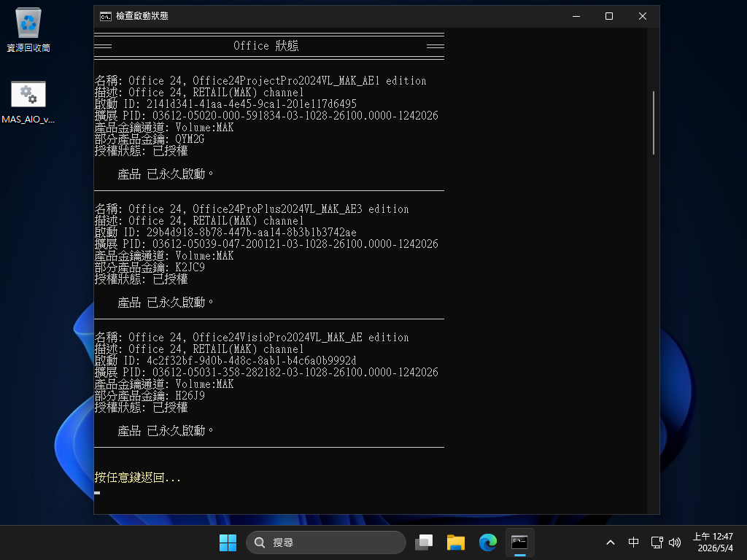
Task: Show hidden system tray icons
Action: (611, 542)
